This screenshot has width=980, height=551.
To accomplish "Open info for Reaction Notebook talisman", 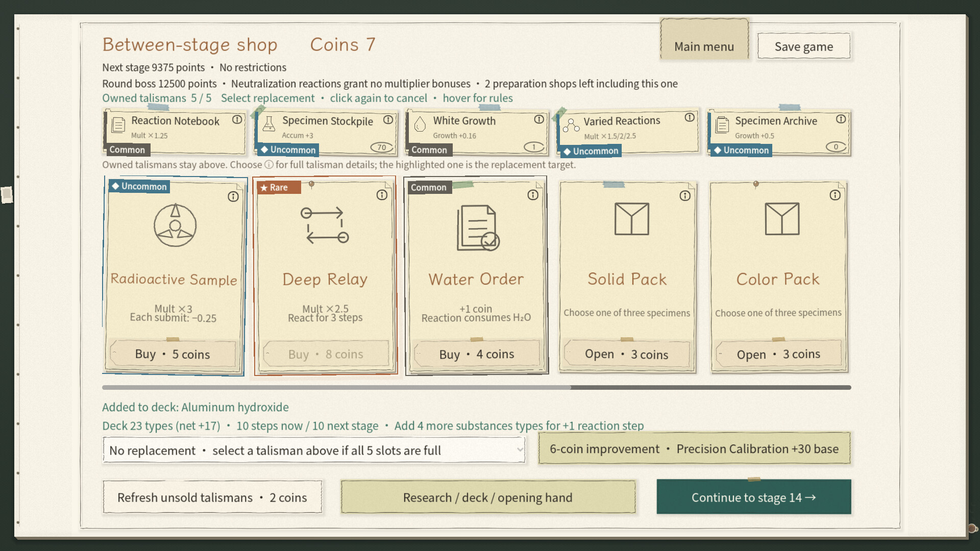I will point(237,119).
